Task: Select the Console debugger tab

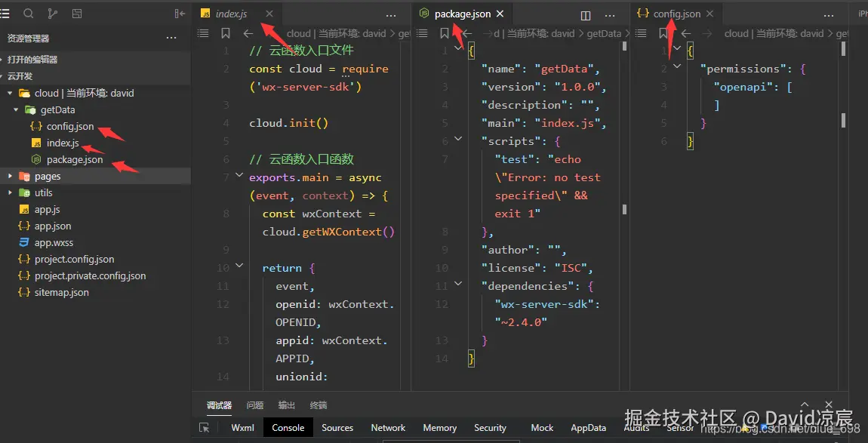Action: (288, 427)
